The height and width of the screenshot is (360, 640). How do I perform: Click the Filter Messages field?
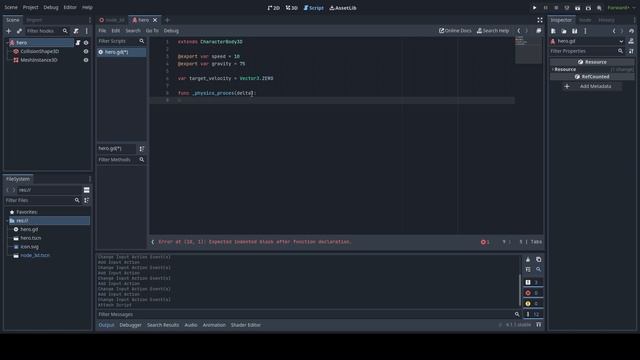(309, 314)
